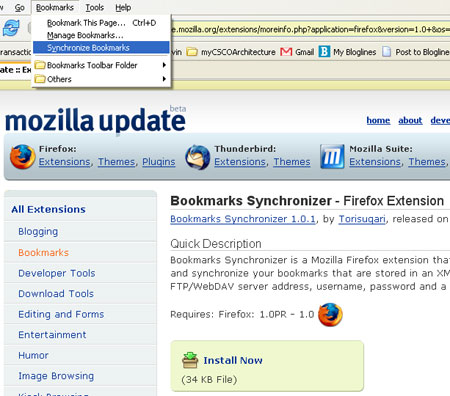Open the Bookmarks Toolbar Folder menu entry
This screenshot has height=396, width=450.
pos(101,65)
